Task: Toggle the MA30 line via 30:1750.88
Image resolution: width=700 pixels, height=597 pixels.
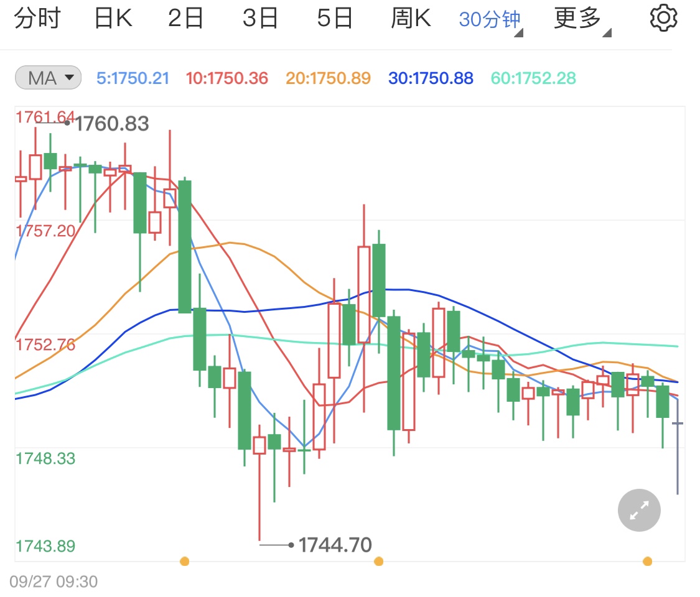Action: (x=431, y=77)
